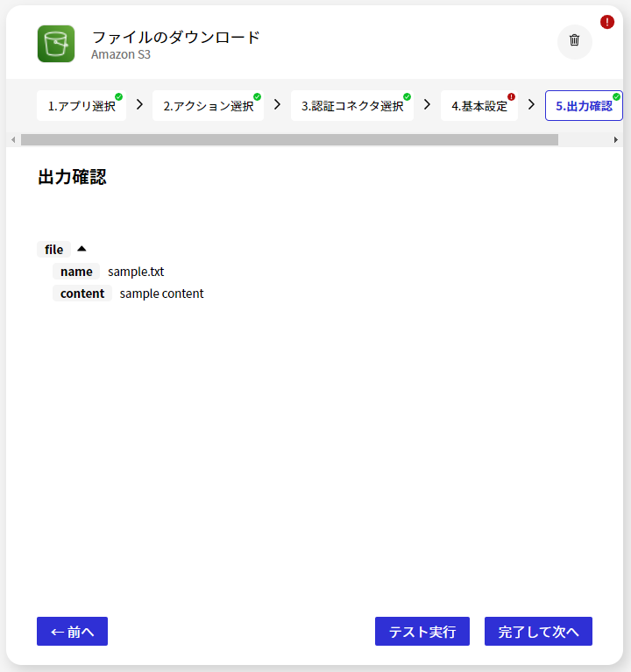This screenshot has height=672, width=631.
Task: Select step 5.出力確認 tab
Action: click(584, 105)
